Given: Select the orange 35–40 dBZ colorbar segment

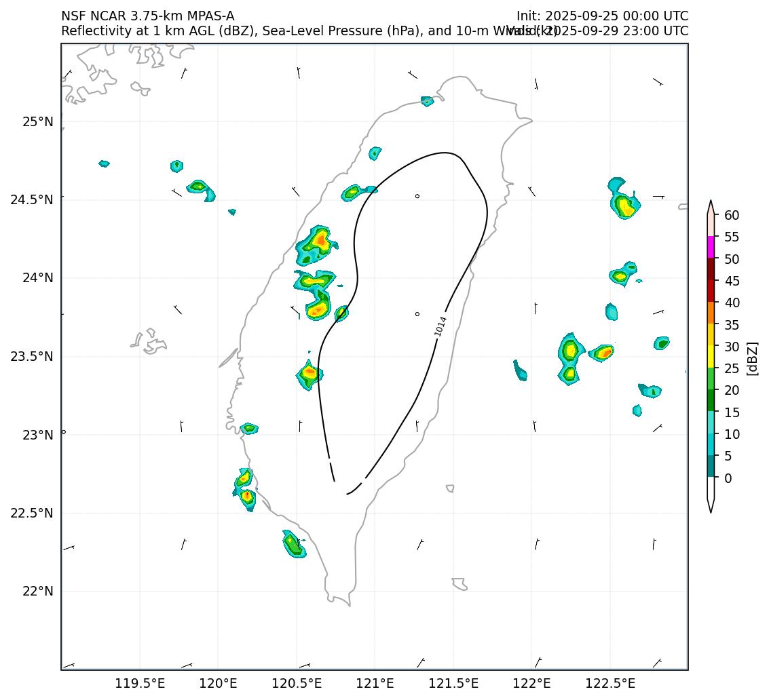Looking at the screenshot, I should click(x=711, y=313).
